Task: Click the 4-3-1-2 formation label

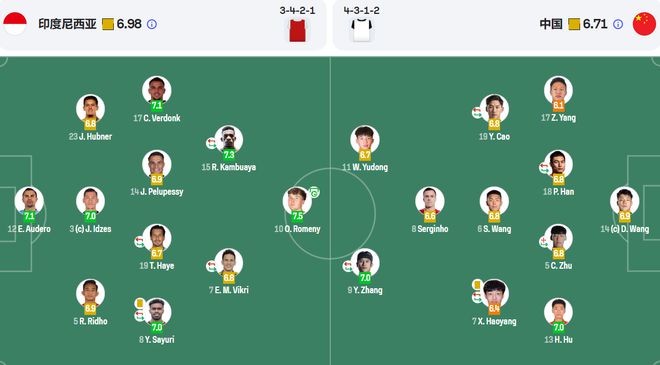Action: pos(362,11)
